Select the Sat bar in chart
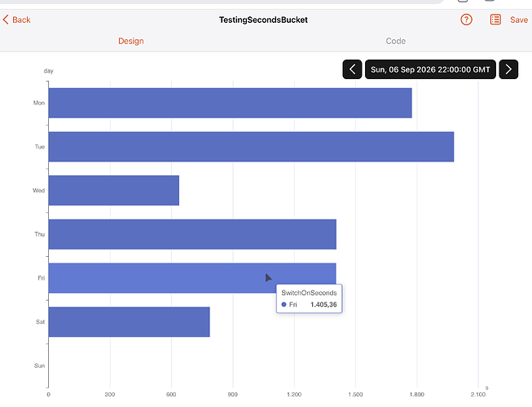Viewport: 532px width, 407px height. click(x=129, y=321)
